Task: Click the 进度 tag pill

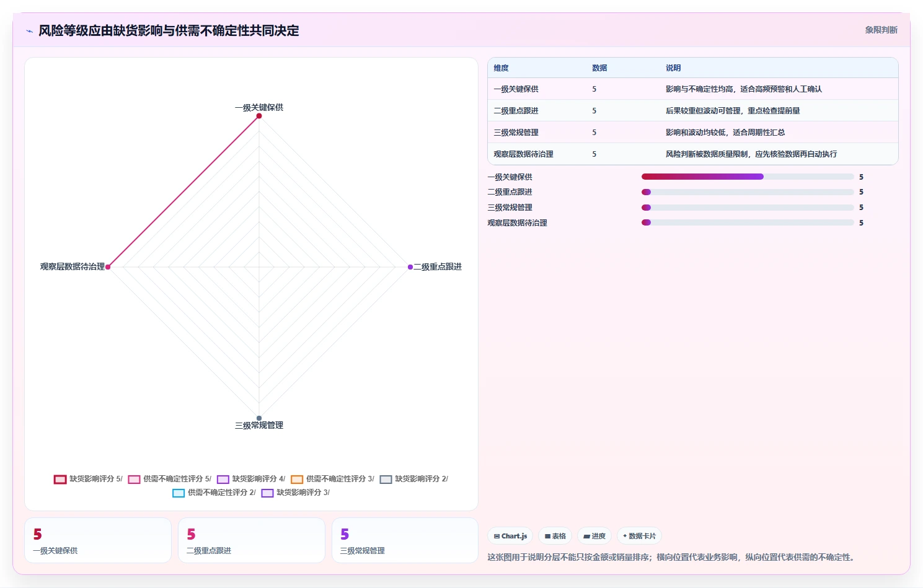Action: pyautogui.click(x=594, y=536)
